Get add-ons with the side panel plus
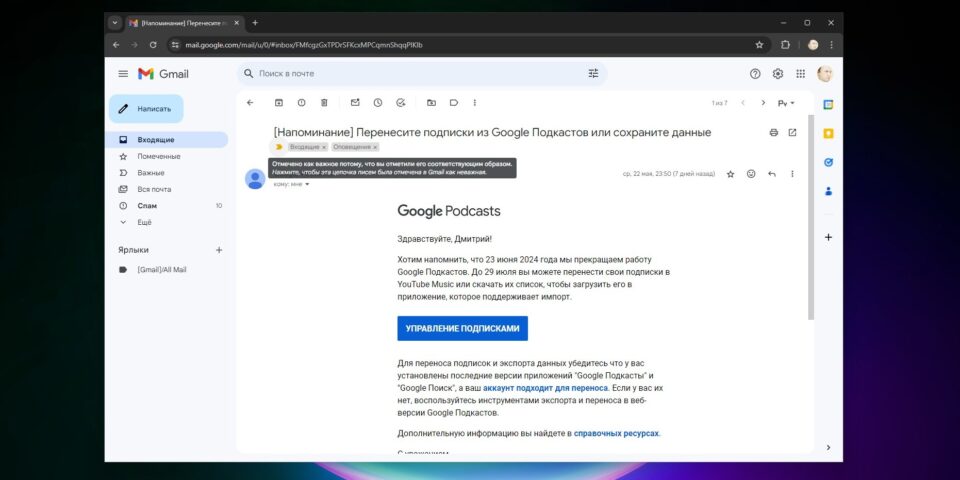The width and height of the screenshot is (960, 480). [x=828, y=237]
